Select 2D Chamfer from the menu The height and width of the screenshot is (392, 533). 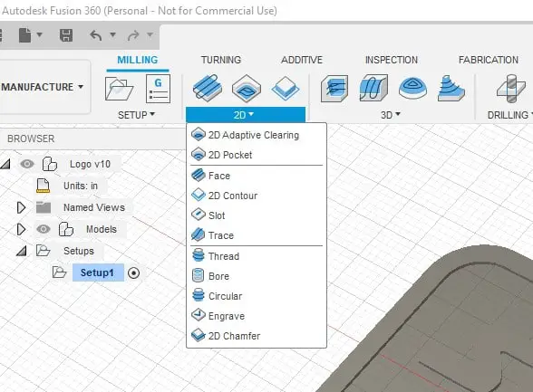click(x=257, y=336)
